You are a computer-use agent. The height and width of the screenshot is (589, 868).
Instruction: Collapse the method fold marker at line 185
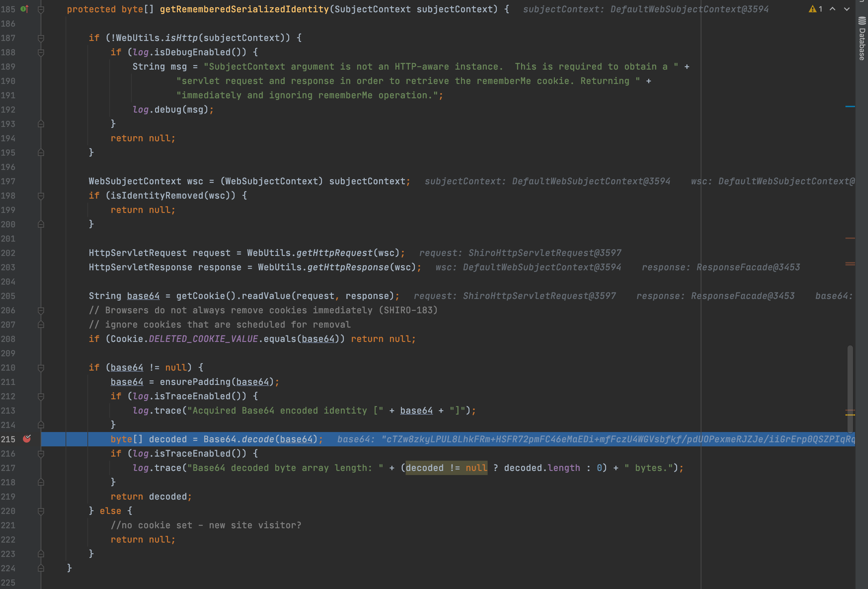tap(41, 9)
